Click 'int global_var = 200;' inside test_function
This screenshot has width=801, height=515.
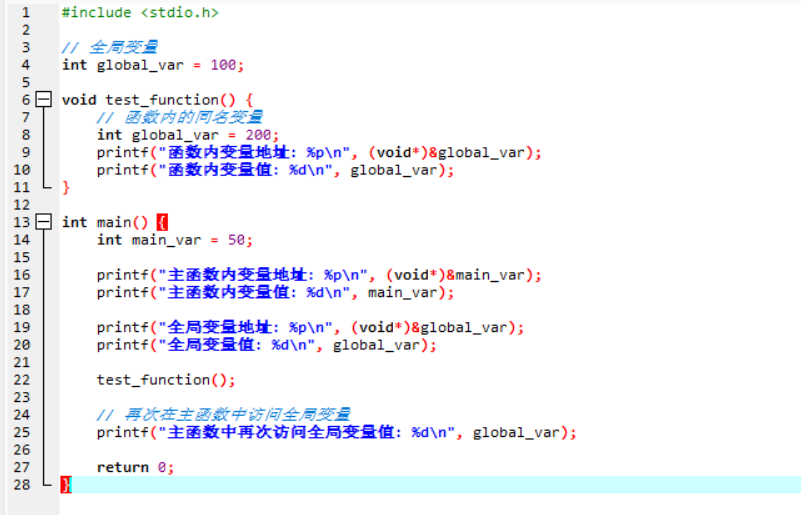coord(188,135)
